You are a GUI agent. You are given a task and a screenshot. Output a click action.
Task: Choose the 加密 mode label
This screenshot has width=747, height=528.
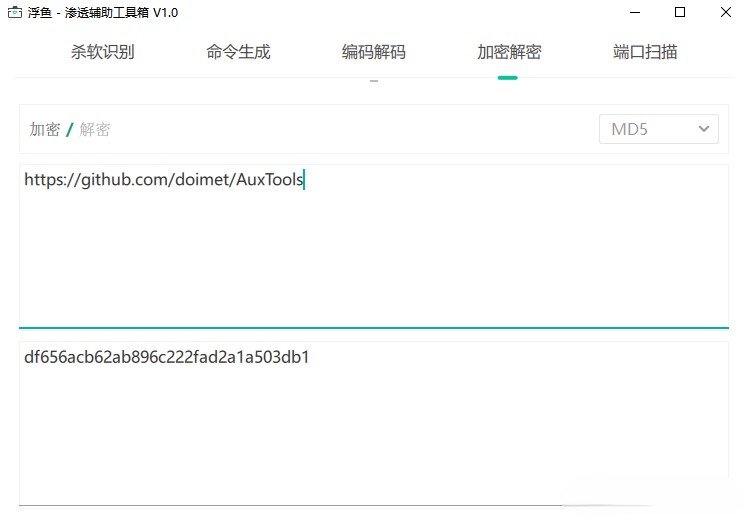click(45, 129)
